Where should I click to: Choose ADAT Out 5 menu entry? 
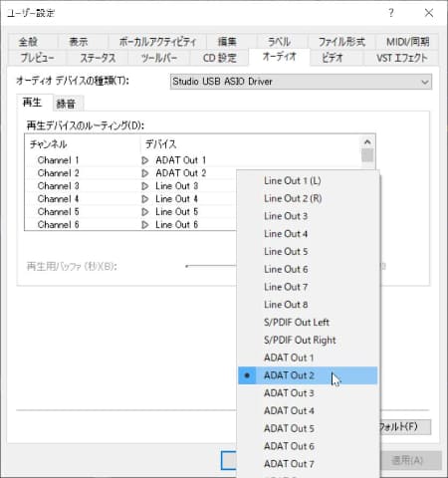(308, 428)
